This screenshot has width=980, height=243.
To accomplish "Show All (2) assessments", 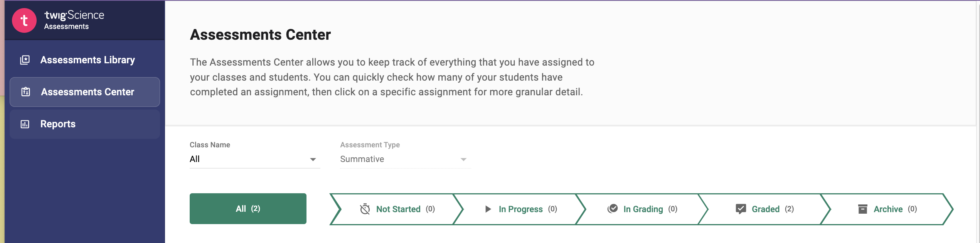I will click(248, 209).
